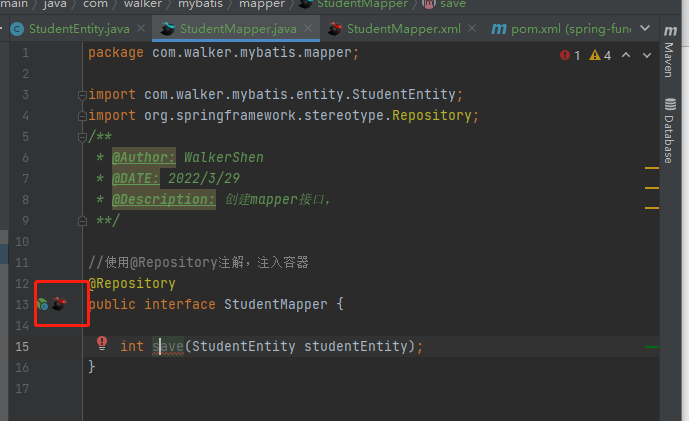Click the yellow warning count indicator

600,55
